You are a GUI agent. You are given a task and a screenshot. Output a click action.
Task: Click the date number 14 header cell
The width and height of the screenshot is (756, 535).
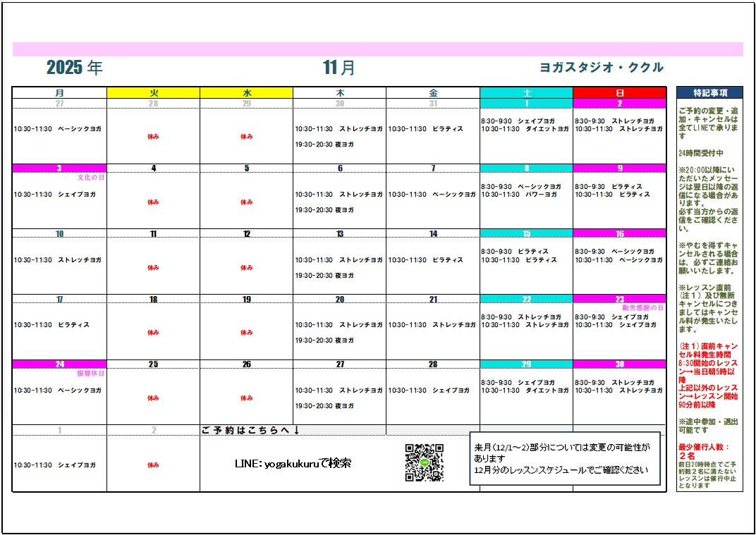[433, 234]
